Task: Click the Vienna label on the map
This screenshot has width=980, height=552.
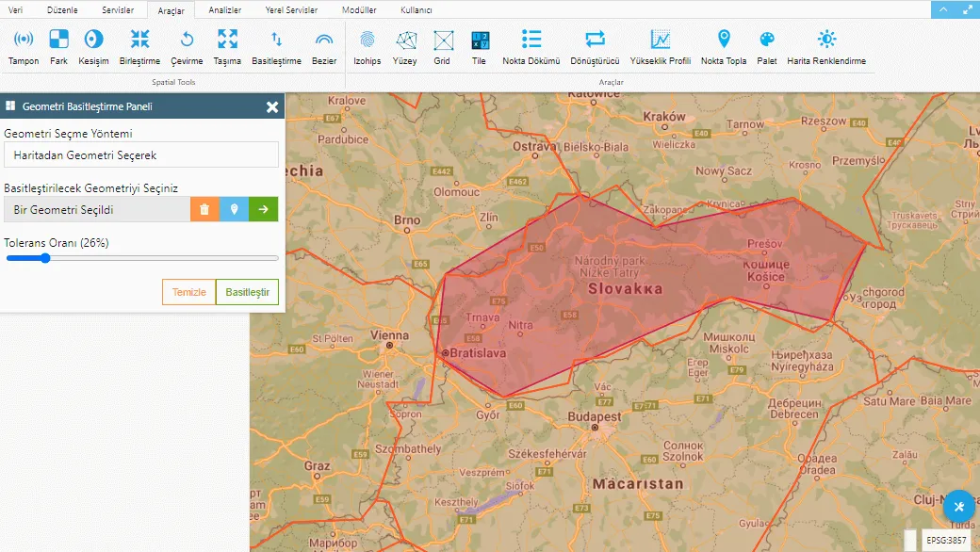Action: pos(389,335)
